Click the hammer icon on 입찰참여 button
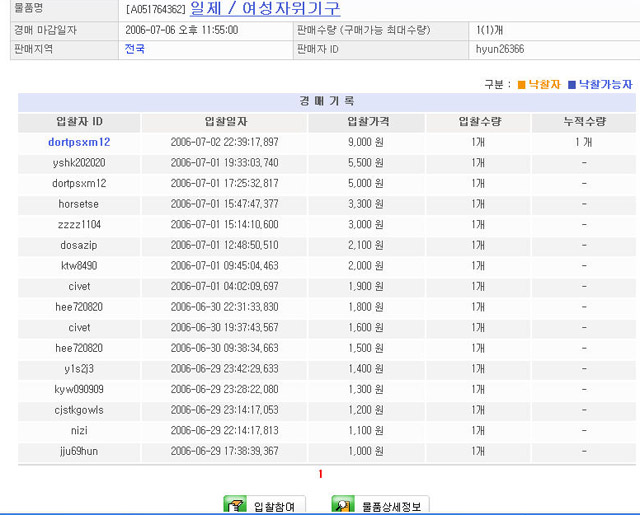This screenshot has height=515, width=640. [x=234, y=505]
